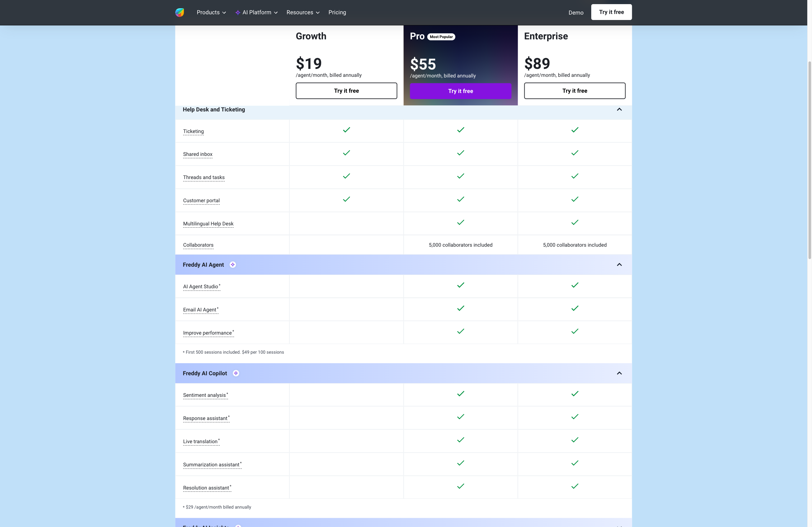
Task: Open the Demo link in navbar
Action: pyautogui.click(x=576, y=13)
